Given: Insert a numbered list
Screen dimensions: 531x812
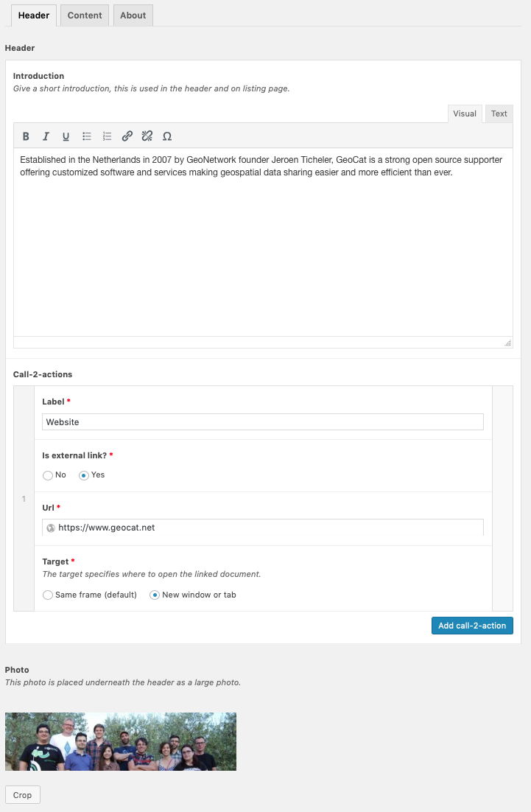Looking at the screenshot, I should [107, 136].
